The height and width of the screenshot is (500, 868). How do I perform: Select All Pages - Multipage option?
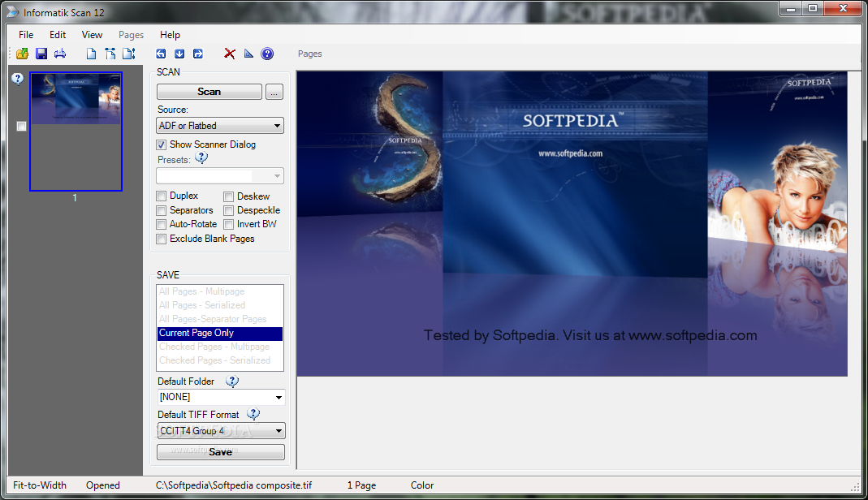coord(220,291)
